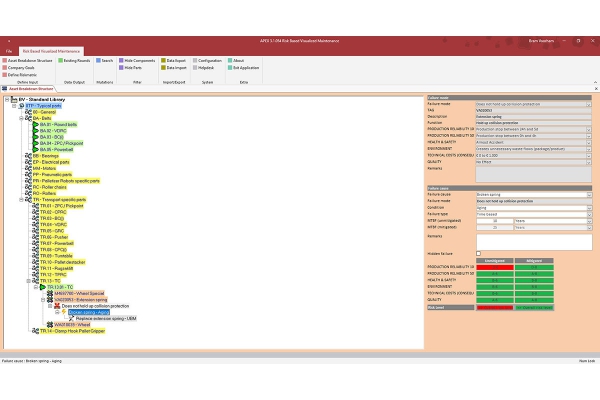Open the Quality dropdown
The image size is (600, 400).
tap(589, 162)
